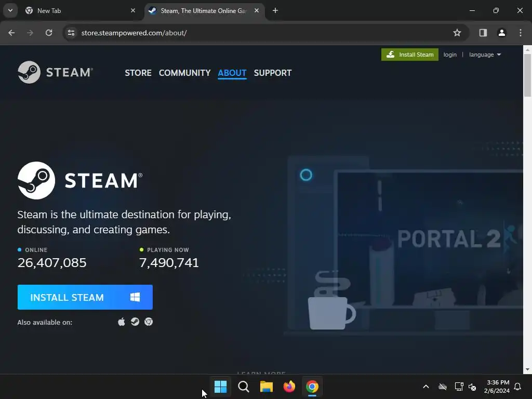This screenshot has height=399, width=532.
Task: Go forward to the next page
Action: coord(30,33)
